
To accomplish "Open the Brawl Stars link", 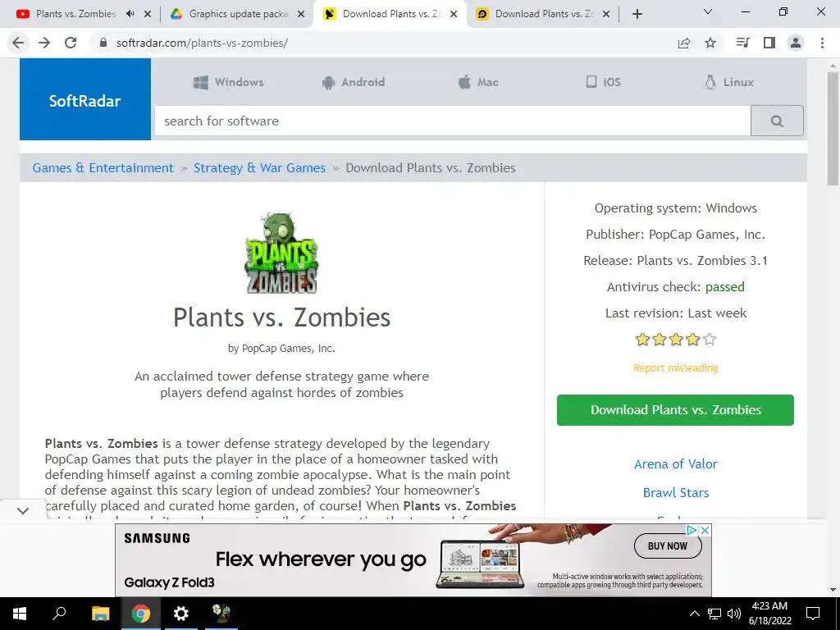I will pyautogui.click(x=676, y=492).
